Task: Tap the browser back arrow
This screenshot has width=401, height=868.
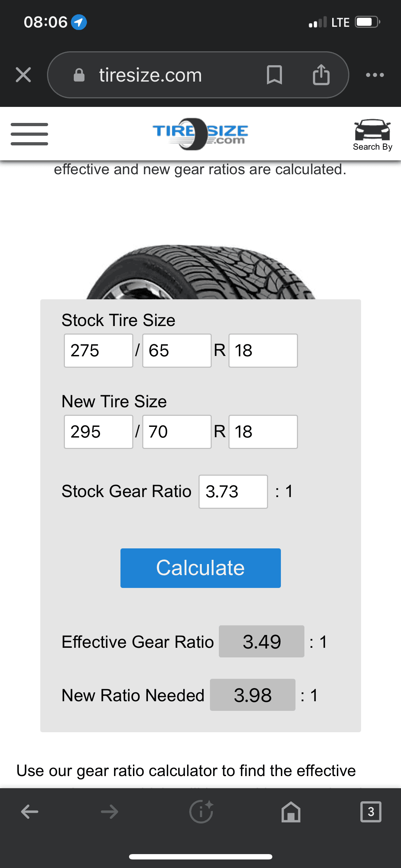Action: pos(30,812)
